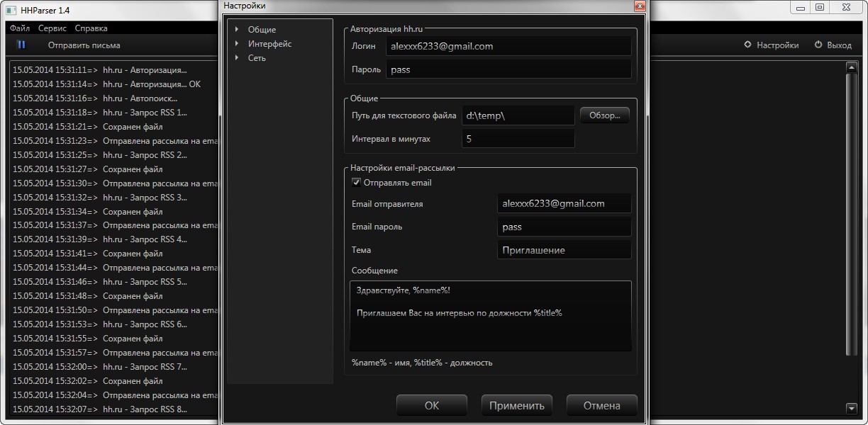Click the Тема subject field
The width and height of the screenshot is (868, 425).
[564, 250]
